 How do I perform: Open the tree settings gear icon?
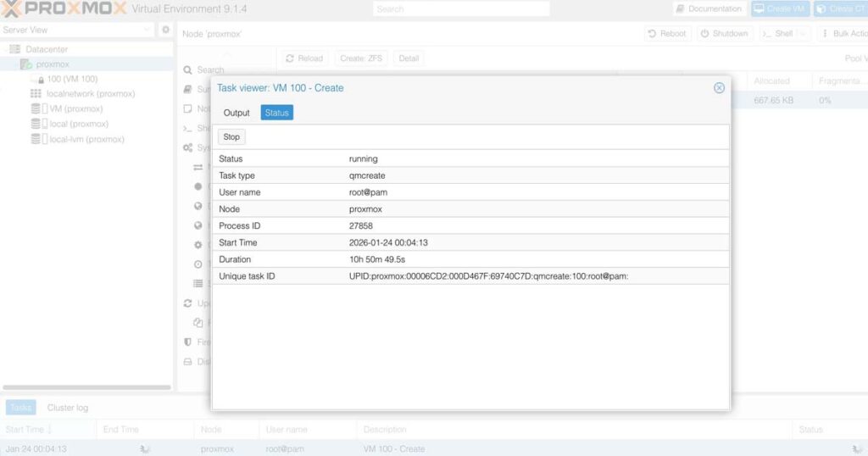(x=165, y=30)
